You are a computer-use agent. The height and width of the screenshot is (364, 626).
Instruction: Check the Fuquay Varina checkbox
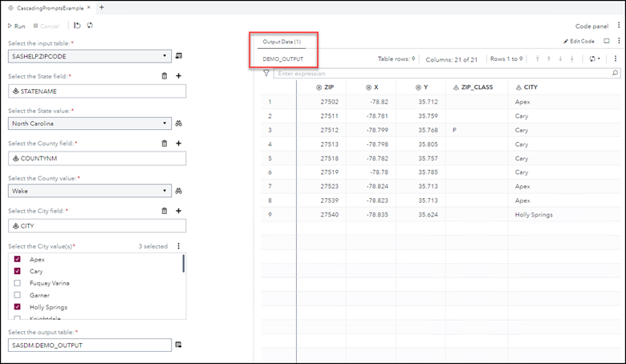pos(17,283)
